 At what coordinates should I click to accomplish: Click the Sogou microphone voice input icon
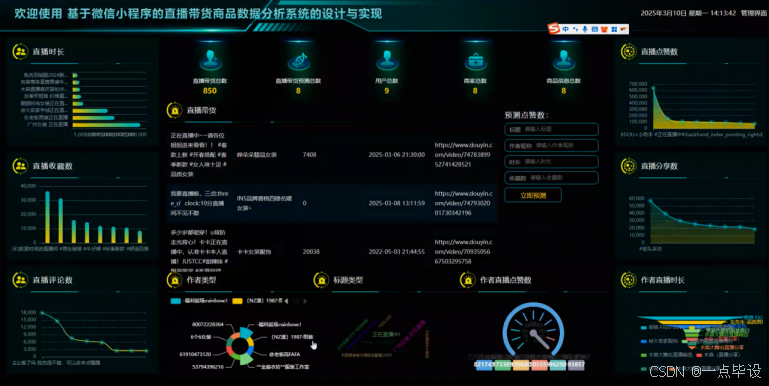tap(585, 29)
